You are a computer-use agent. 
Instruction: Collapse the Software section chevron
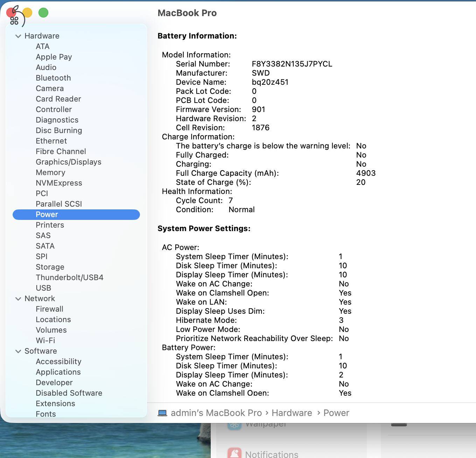coord(18,351)
